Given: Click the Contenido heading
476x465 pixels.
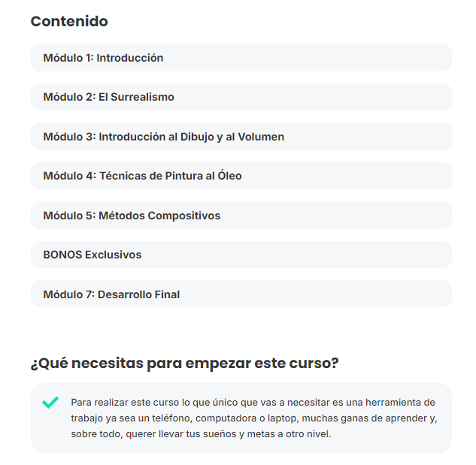Looking at the screenshot, I should coord(69,21).
